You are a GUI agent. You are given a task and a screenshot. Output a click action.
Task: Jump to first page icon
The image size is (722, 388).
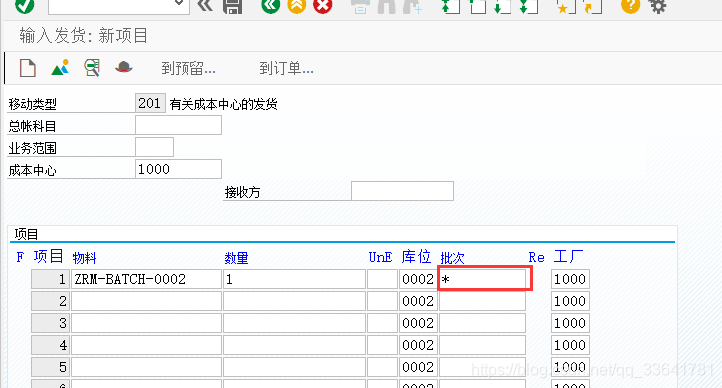450,6
